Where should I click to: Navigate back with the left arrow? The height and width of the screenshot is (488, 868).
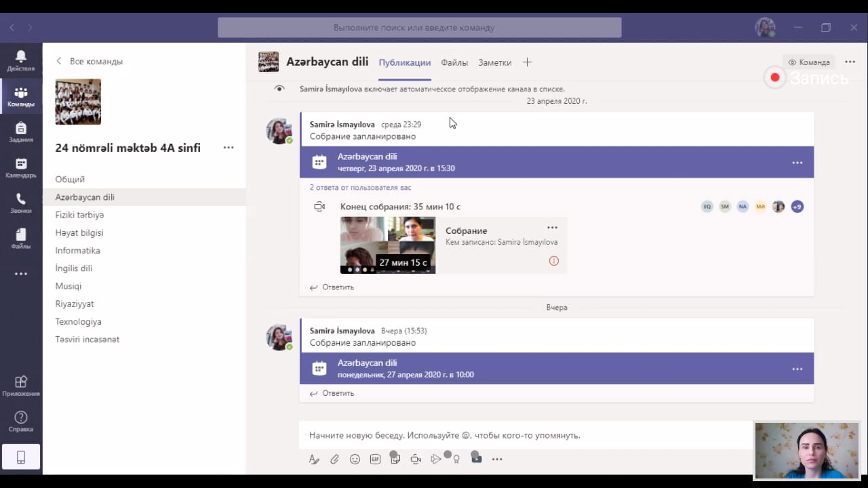click(12, 28)
